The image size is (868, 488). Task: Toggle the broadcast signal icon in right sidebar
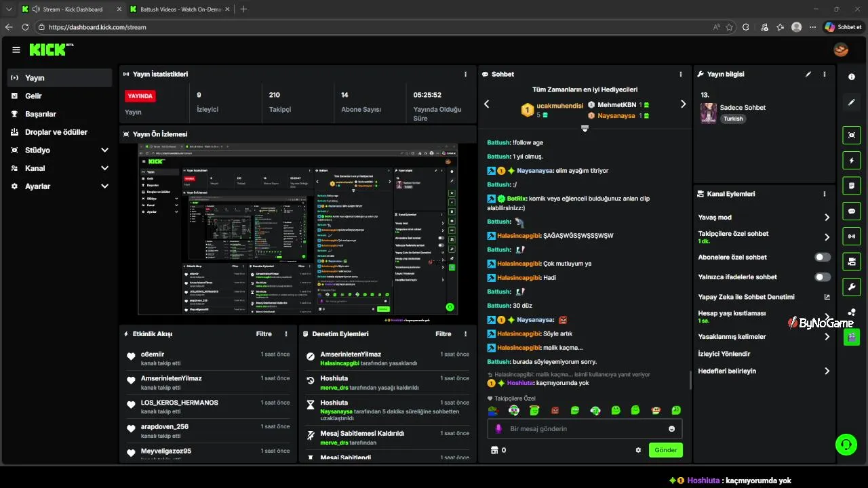[x=852, y=236]
